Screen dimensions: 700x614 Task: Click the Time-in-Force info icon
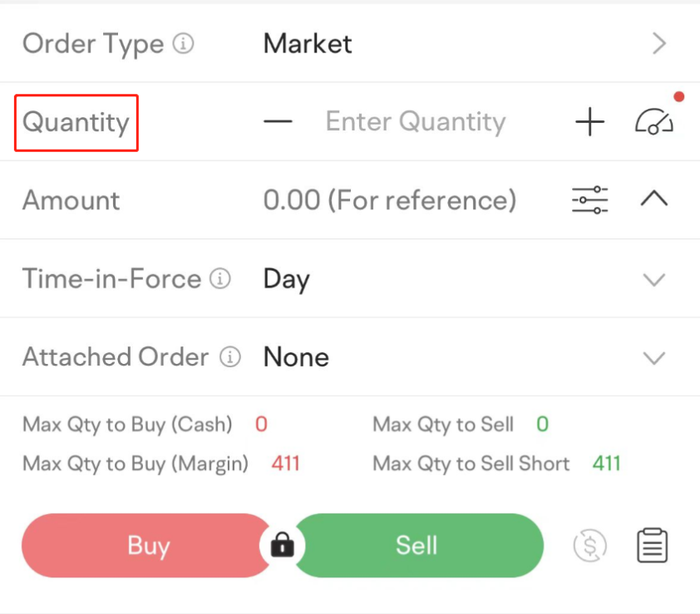pyautogui.click(x=220, y=279)
